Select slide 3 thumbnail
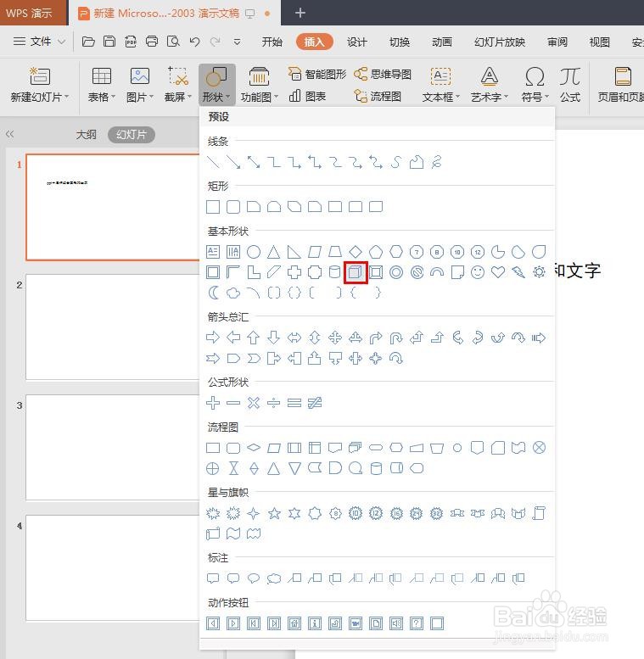The width and height of the screenshot is (644, 659). click(x=112, y=447)
